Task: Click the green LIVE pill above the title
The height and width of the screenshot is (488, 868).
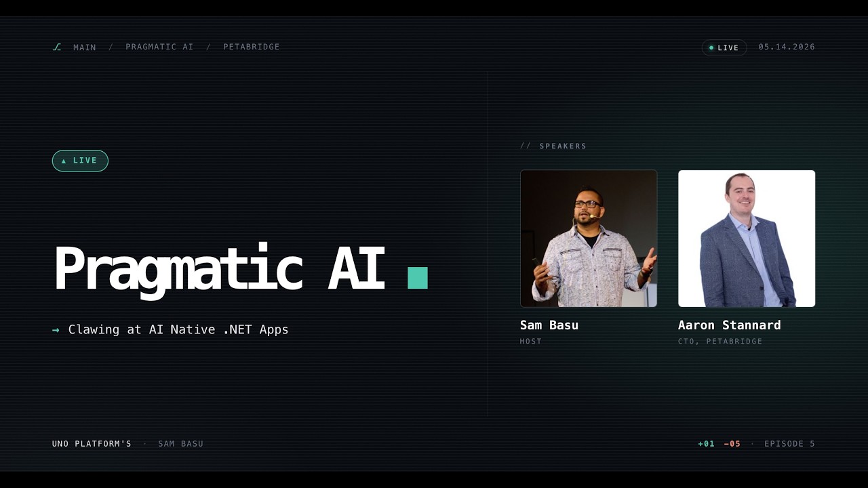Action: tap(80, 161)
